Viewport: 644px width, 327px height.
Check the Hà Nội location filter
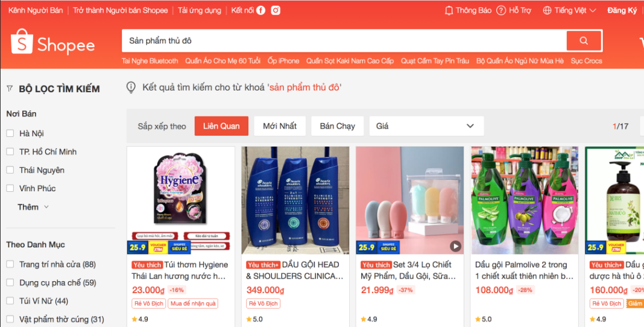point(10,133)
